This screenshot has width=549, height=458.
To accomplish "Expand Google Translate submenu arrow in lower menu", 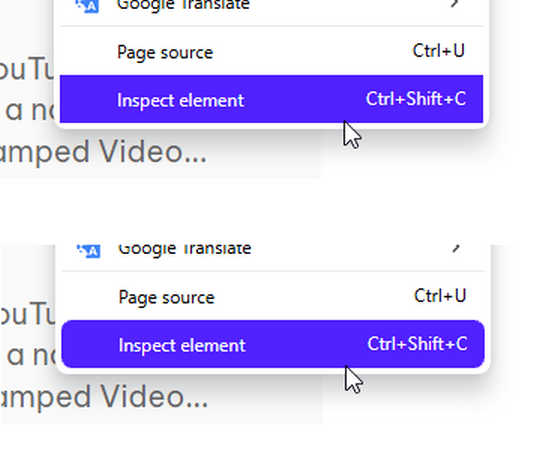I will pos(456,248).
